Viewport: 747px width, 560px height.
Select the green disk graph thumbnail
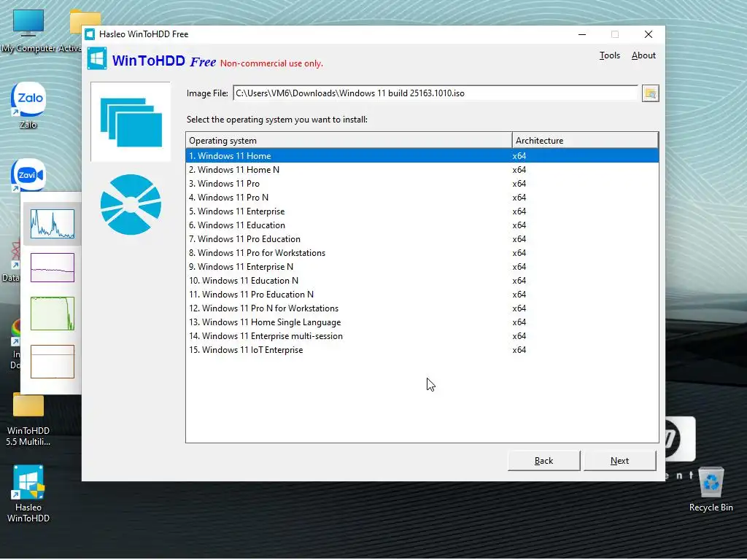pos(53,314)
